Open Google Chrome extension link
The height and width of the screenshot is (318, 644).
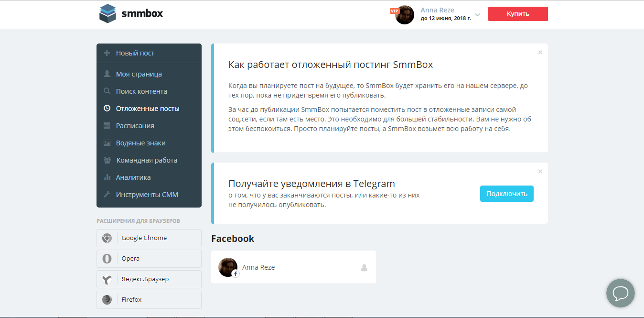point(149,238)
